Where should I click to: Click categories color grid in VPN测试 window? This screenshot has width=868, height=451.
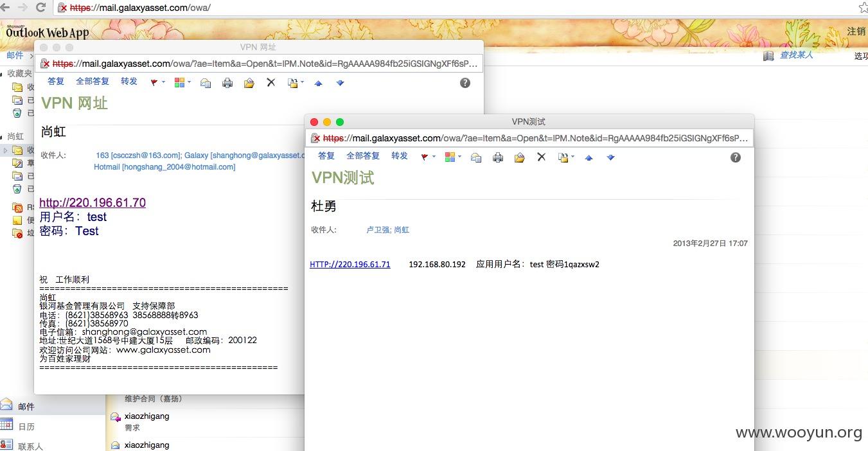pyautogui.click(x=450, y=157)
